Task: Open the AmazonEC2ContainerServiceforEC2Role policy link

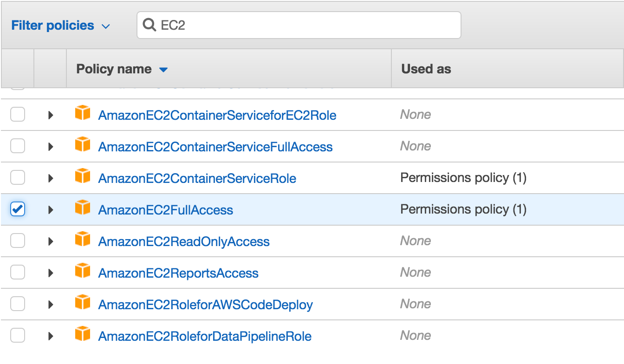Action: pyautogui.click(x=217, y=115)
